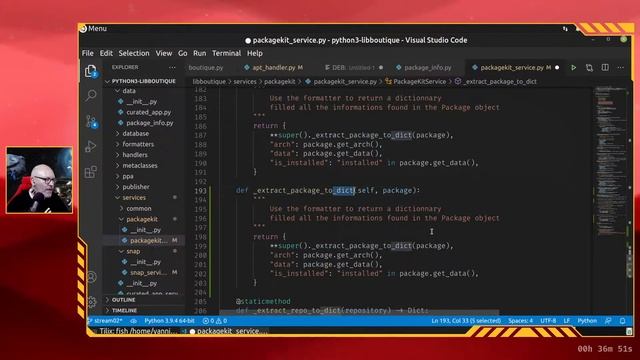Select the packagekit... file in the Explorer tree
Viewport: 640px width, 360px height.
pyautogui.click(x=149, y=240)
